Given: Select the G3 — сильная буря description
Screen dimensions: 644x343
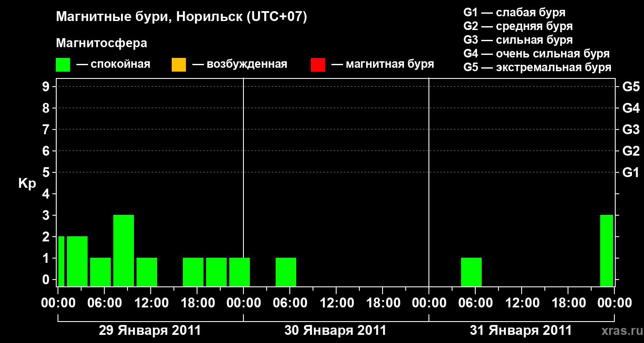Looking at the screenshot, I should [518, 40].
